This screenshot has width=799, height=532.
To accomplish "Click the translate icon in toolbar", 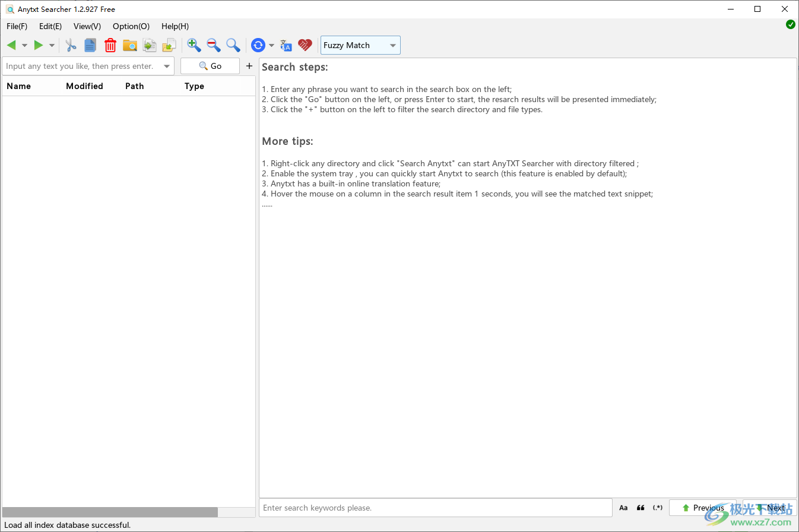I will 286,45.
